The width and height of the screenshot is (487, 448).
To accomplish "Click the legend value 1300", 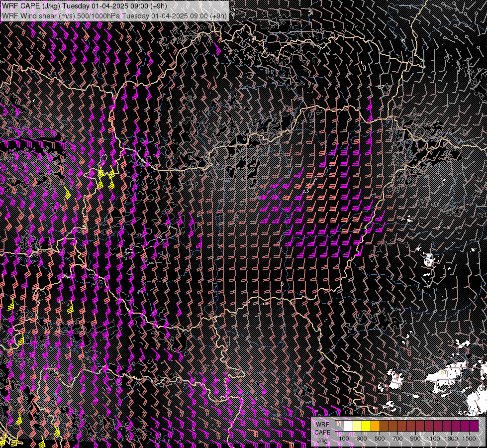I will [x=451, y=439].
